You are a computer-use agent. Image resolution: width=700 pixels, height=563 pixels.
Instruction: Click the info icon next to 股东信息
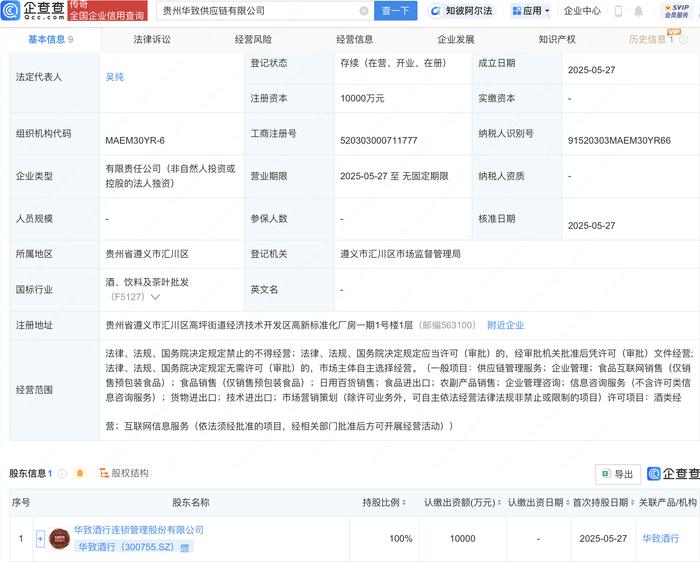(62, 474)
